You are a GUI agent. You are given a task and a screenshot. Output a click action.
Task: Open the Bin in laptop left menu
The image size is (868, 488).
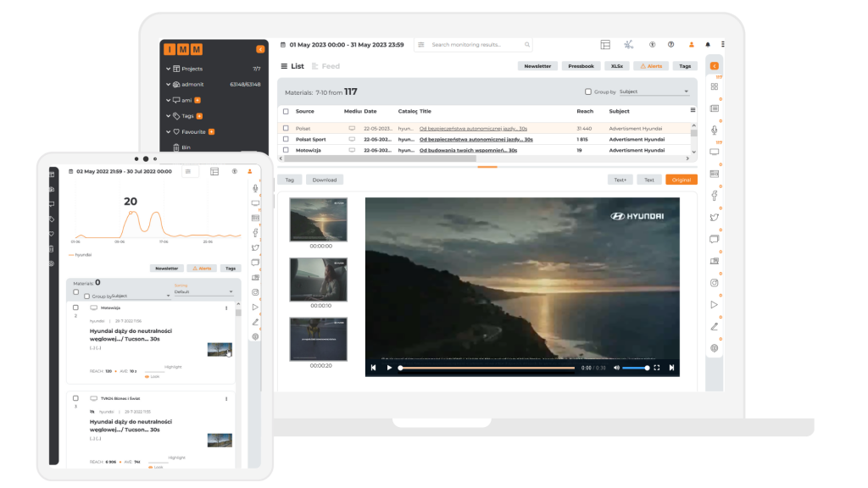point(181,147)
